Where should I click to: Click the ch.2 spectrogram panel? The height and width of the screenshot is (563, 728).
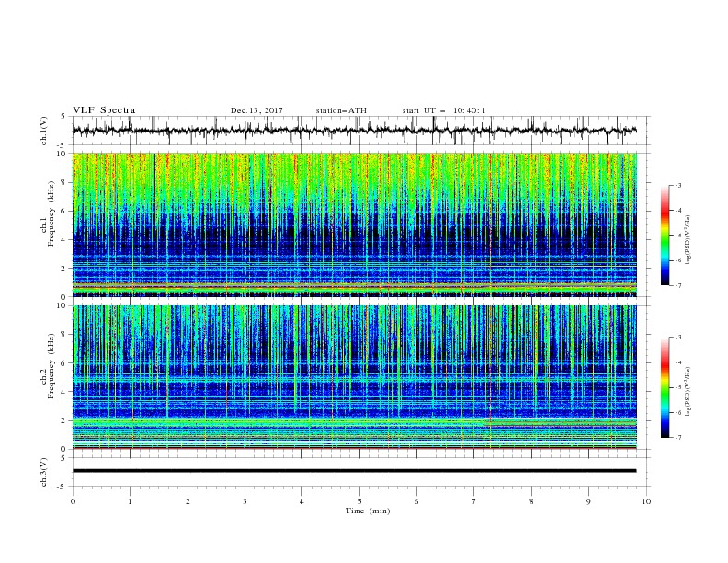[355, 377]
